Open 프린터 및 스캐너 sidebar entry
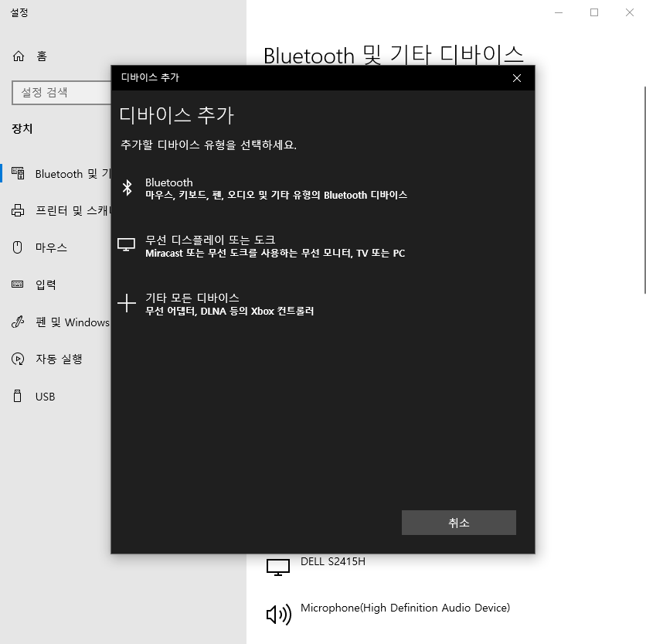The height and width of the screenshot is (644, 646). [73, 210]
